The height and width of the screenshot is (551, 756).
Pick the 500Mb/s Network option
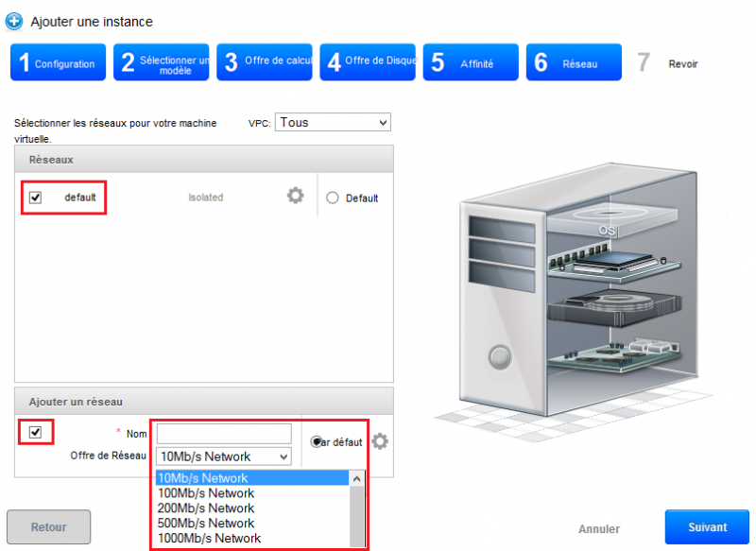[x=206, y=523]
